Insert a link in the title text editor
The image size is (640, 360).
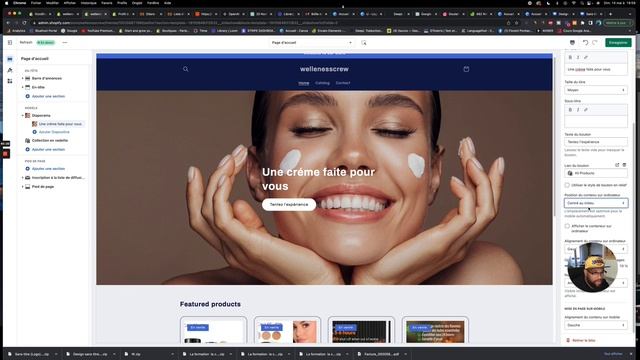(x=586, y=58)
